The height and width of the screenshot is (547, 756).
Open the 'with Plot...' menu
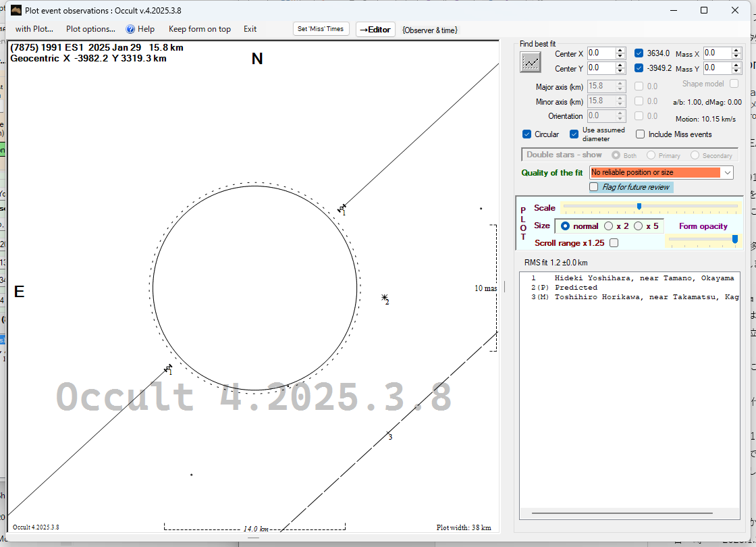tap(34, 29)
